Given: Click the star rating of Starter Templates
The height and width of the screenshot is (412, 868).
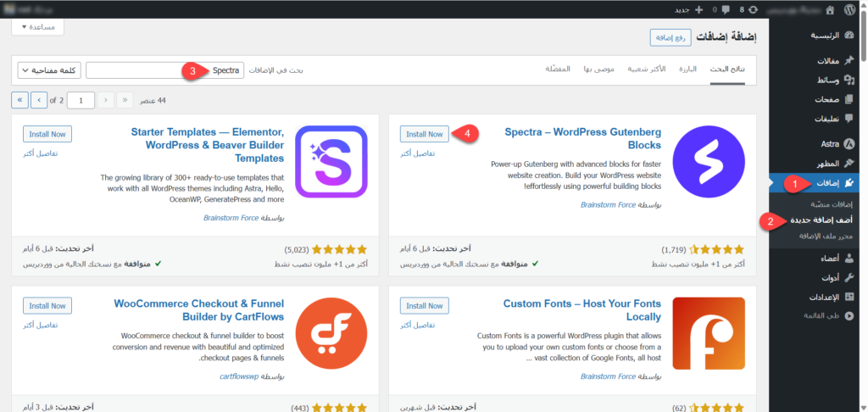Looking at the screenshot, I should point(340,250).
